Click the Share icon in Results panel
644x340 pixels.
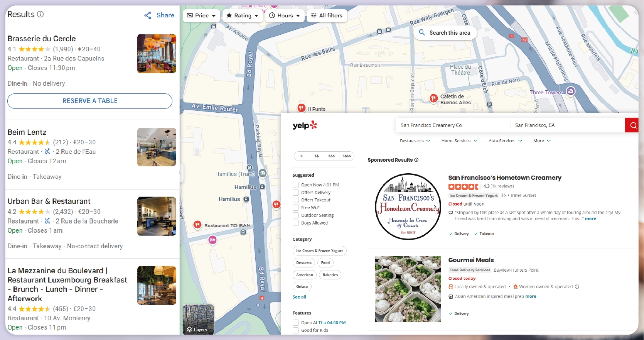pyautogui.click(x=148, y=15)
